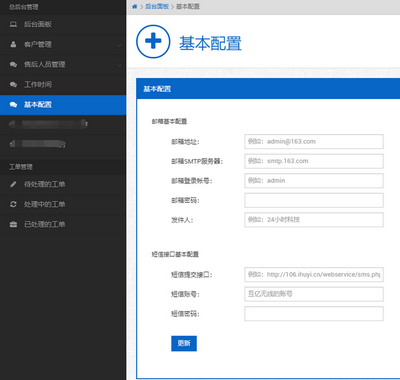Open 后台面板 breadcrumb link

pyautogui.click(x=157, y=7)
